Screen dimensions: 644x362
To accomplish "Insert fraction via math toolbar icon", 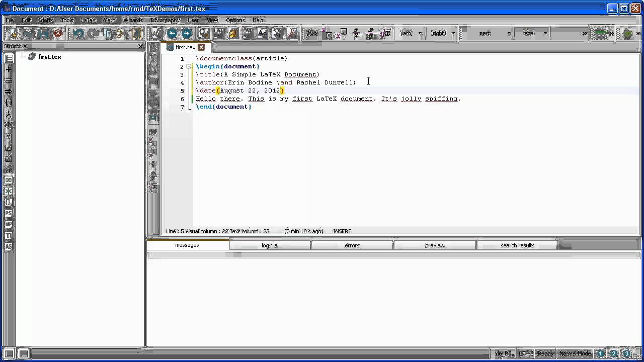I will [x=356, y=34].
